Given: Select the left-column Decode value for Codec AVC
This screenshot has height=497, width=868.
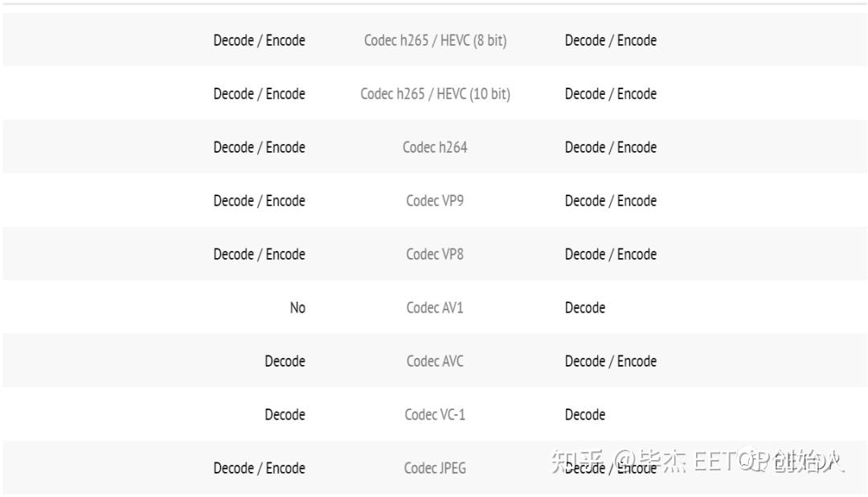Looking at the screenshot, I should tap(285, 361).
